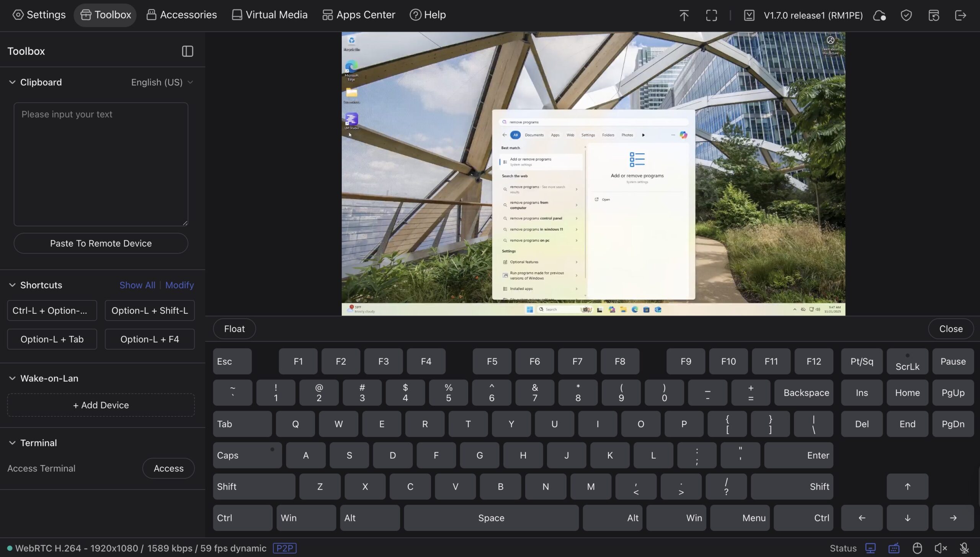
Task: Click the clipboard text input area
Action: (x=101, y=164)
